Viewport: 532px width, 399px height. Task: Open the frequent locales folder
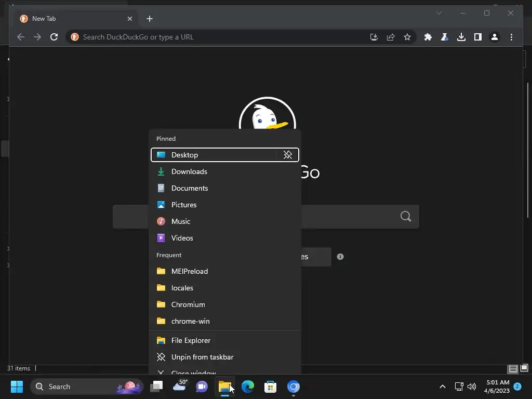coord(224,288)
